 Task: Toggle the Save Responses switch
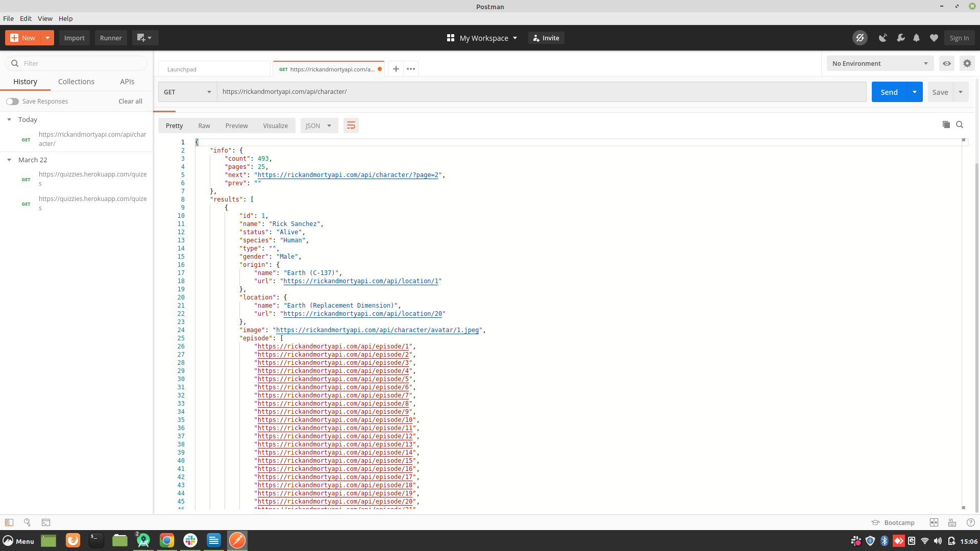(13, 102)
